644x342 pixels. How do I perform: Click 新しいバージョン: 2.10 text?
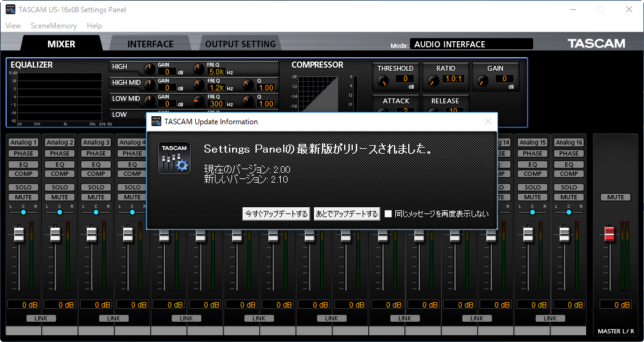[246, 180]
